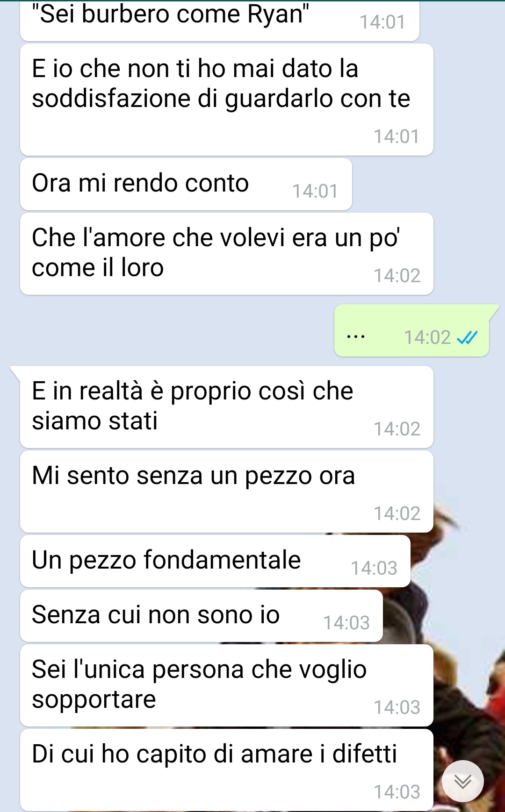Select the sent "..." message bubble

coord(412,330)
